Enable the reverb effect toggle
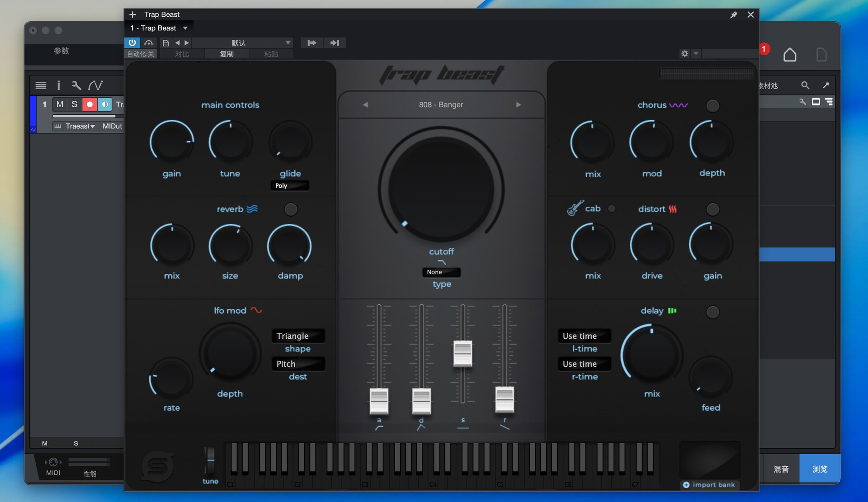Viewport: 868px width, 502px height. tap(290, 209)
